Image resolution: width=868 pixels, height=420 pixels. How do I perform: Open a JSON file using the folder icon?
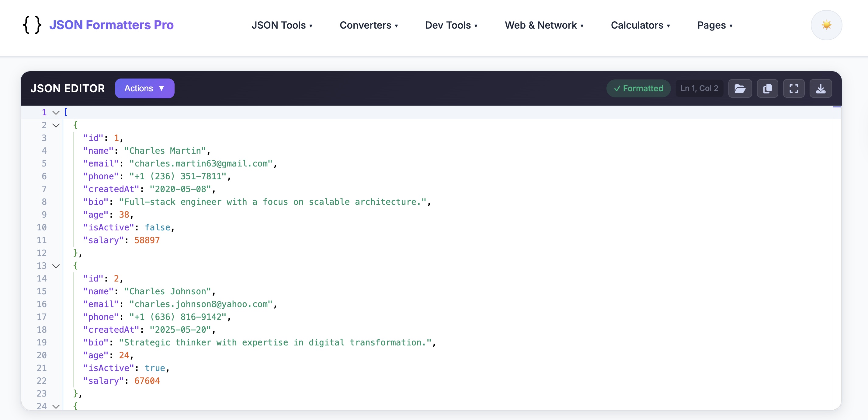[x=740, y=88]
